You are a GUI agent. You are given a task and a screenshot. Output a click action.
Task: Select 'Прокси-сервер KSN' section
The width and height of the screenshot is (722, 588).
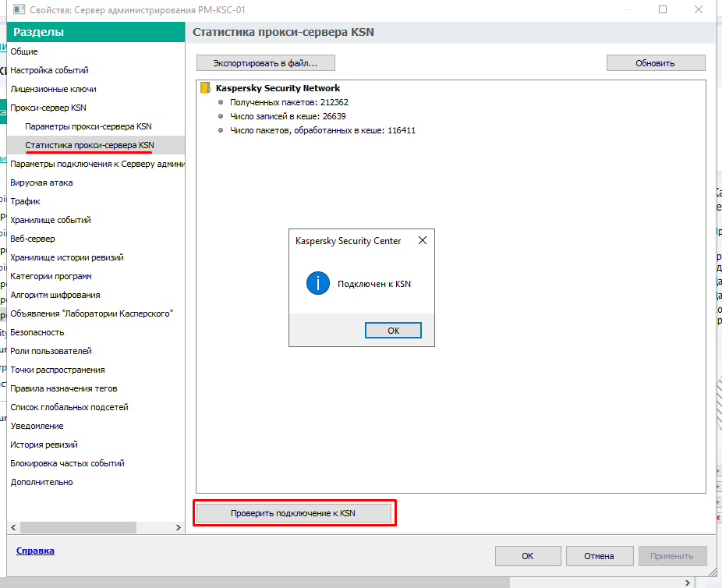coord(96,108)
